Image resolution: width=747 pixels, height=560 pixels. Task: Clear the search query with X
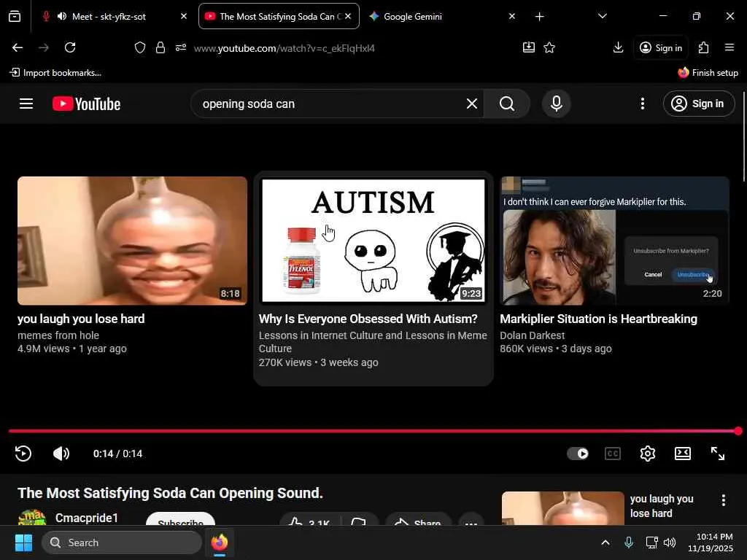click(x=472, y=104)
